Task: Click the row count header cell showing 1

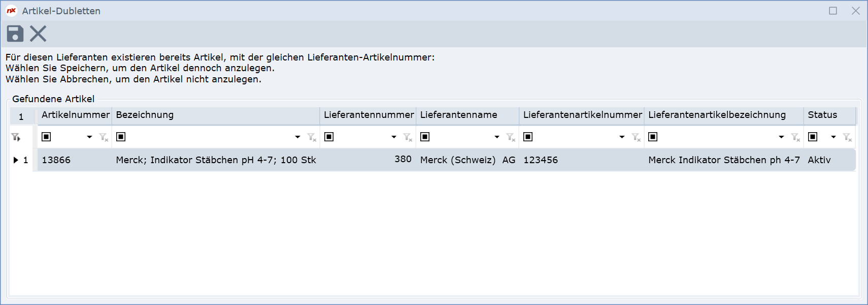Action: [x=22, y=116]
